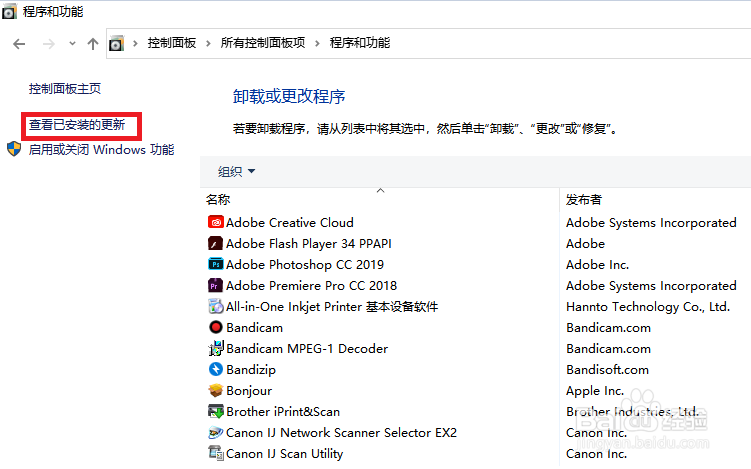
Task: Go back with the left arrow button
Action: (19, 44)
